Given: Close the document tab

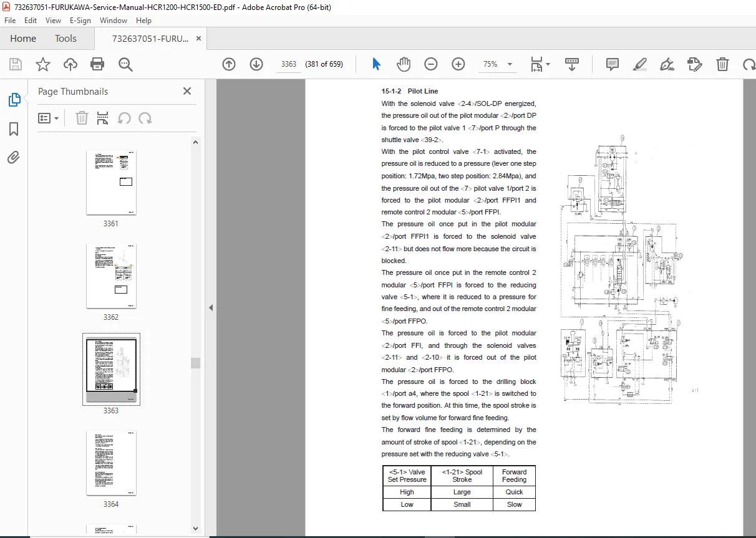Looking at the screenshot, I should (x=199, y=39).
